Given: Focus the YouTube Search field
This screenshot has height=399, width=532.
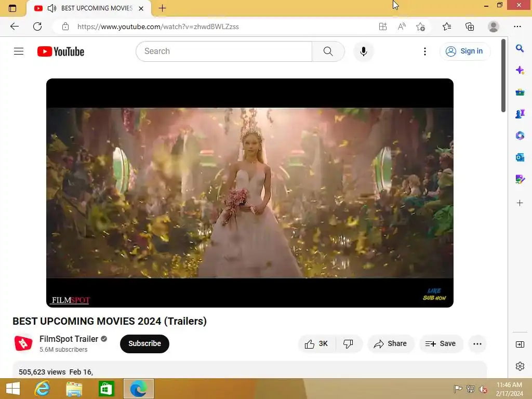Looking at the screenshot, I should tap(224, 51).
